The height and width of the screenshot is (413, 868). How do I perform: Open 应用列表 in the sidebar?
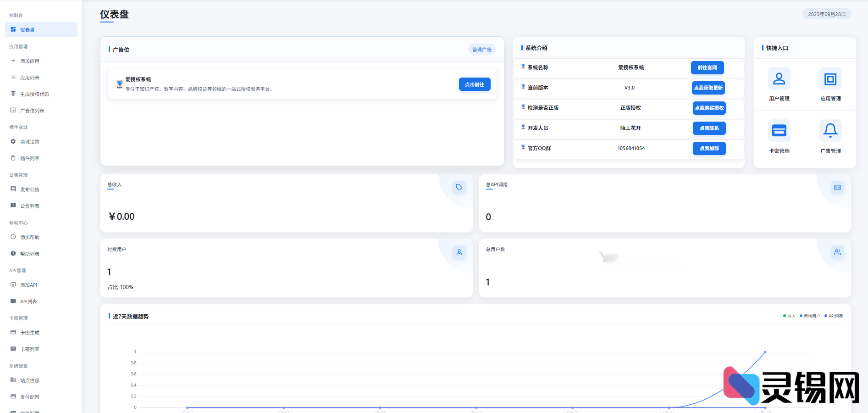point(30,78)
